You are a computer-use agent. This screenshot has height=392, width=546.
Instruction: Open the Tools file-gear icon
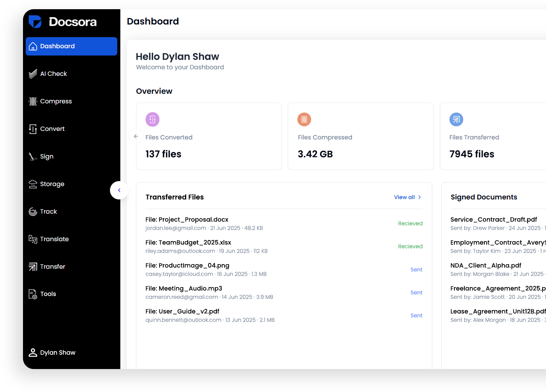[33, 294]
